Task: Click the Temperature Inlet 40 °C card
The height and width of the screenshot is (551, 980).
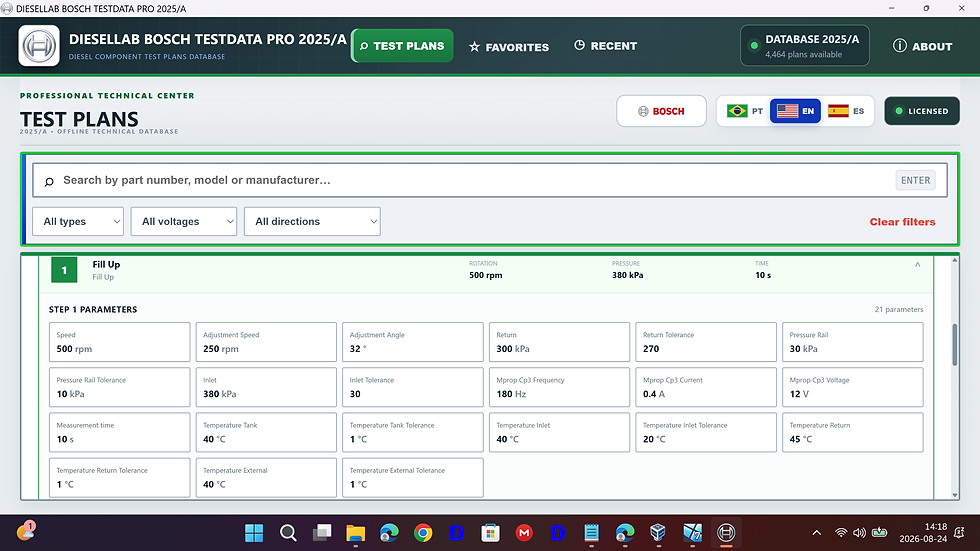Action: coord(559,432)
